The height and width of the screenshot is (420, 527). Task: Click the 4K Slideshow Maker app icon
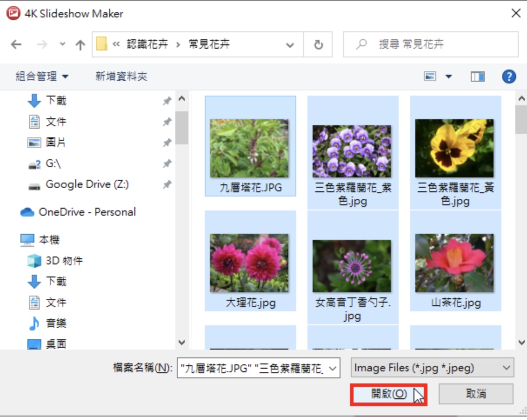pos(13,13)
